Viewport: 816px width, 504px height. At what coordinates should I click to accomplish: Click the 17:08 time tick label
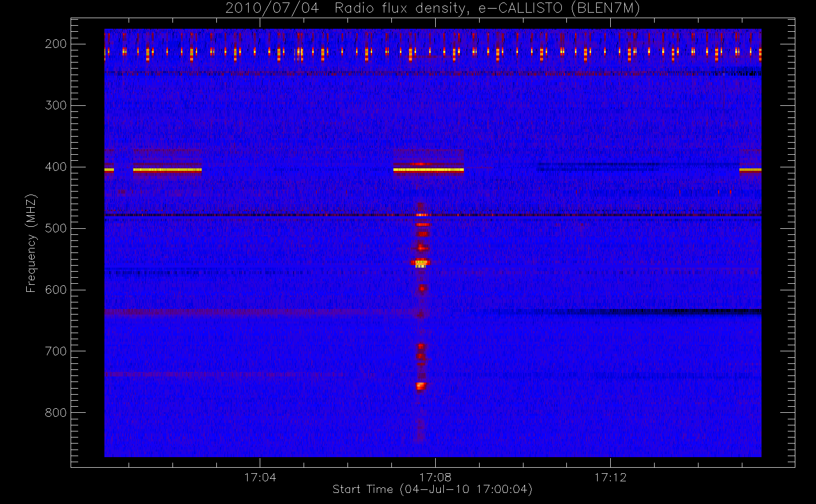[x=435, y=477]
